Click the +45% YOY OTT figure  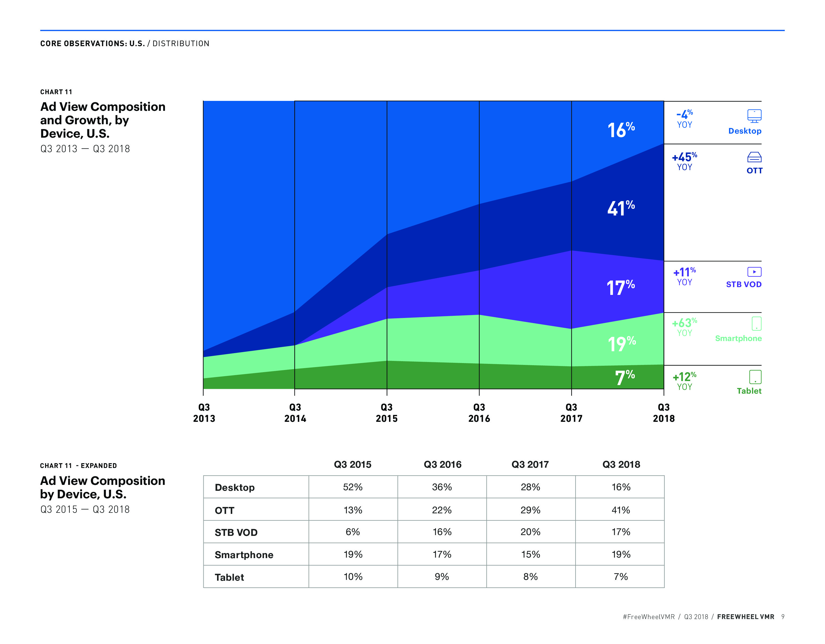tap(684, 161)
